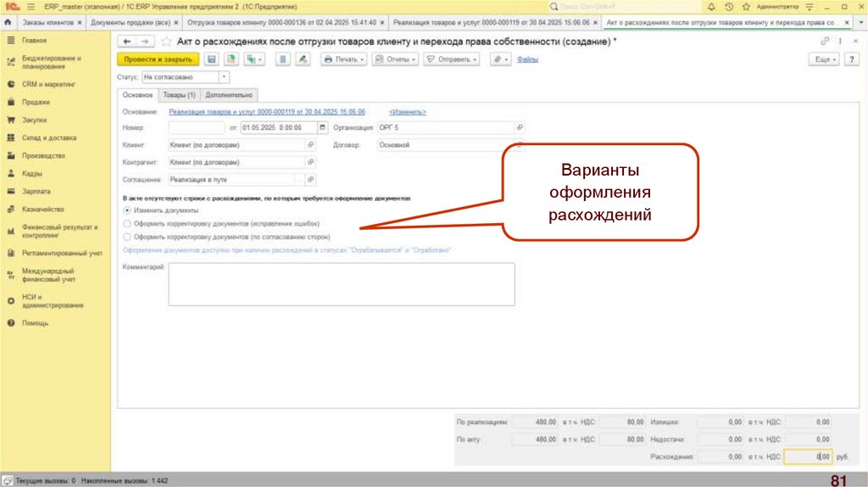Open the Реализация товаров и услуг basis link
868x487 pixels.
click(x=267, y=112)
